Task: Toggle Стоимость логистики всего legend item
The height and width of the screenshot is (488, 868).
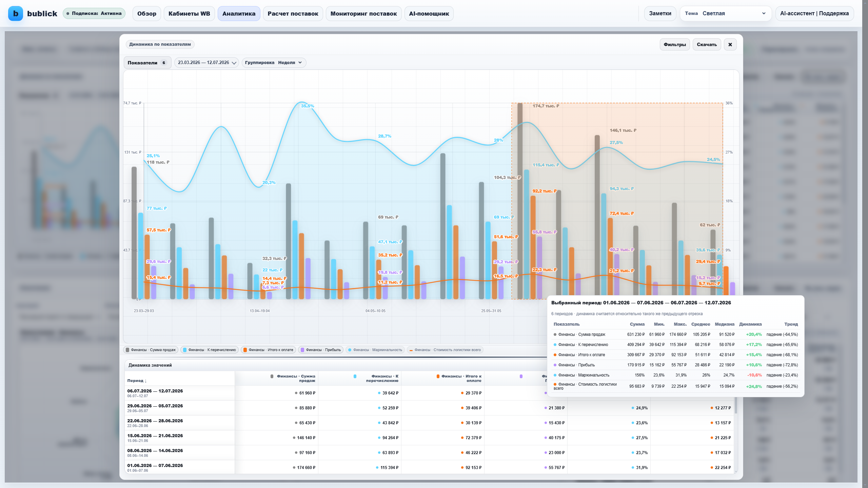Action: [x=445, y=350]
